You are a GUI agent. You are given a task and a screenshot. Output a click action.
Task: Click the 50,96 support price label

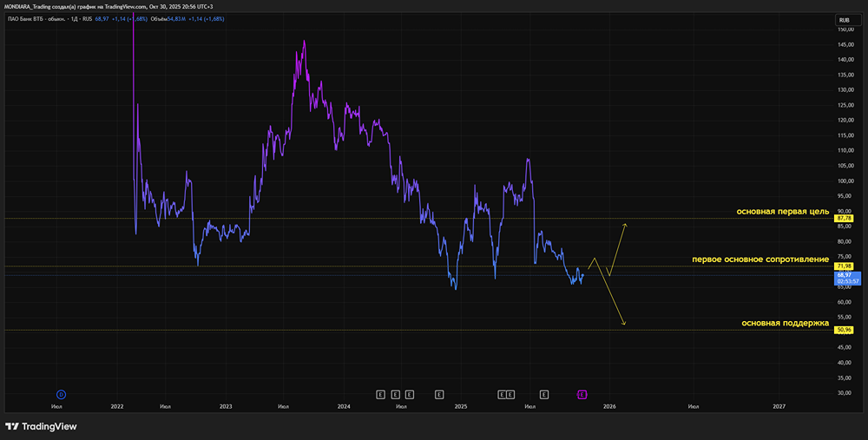coord(845,330)
